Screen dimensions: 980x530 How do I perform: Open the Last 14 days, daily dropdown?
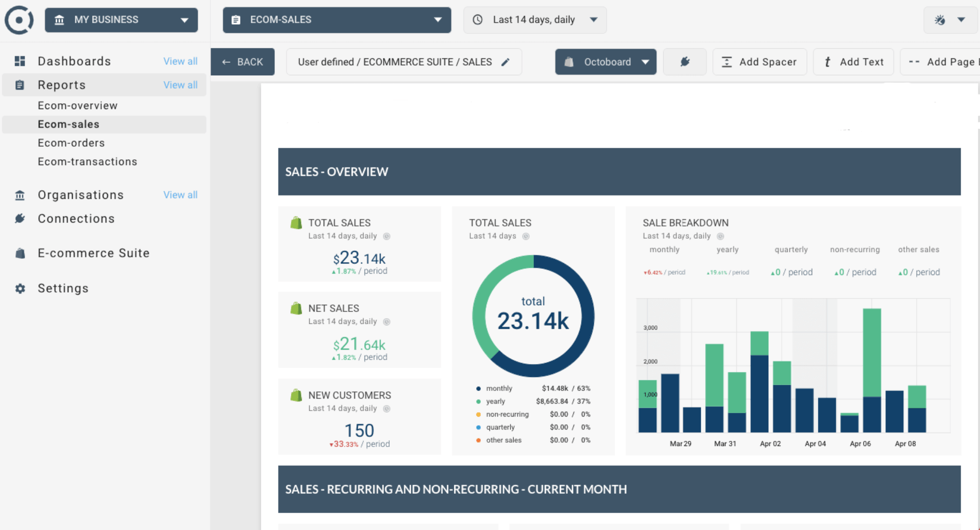[x=534, y=20]
